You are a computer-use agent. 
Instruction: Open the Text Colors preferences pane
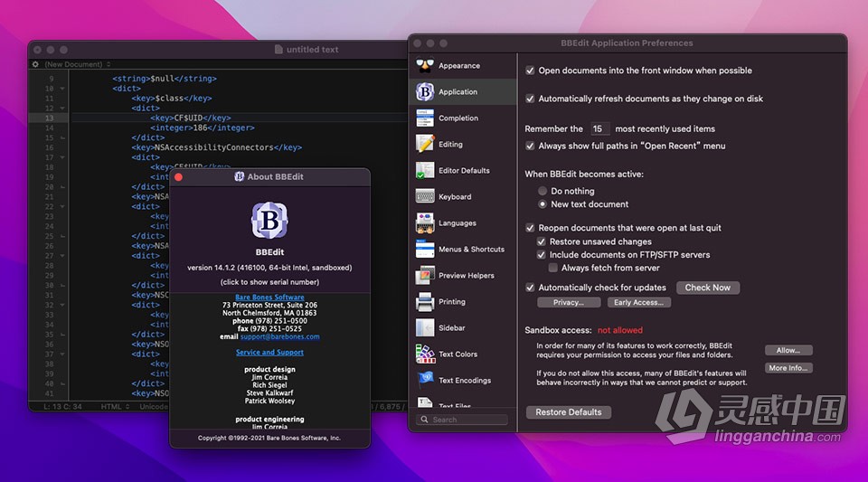tap(463, 354)
